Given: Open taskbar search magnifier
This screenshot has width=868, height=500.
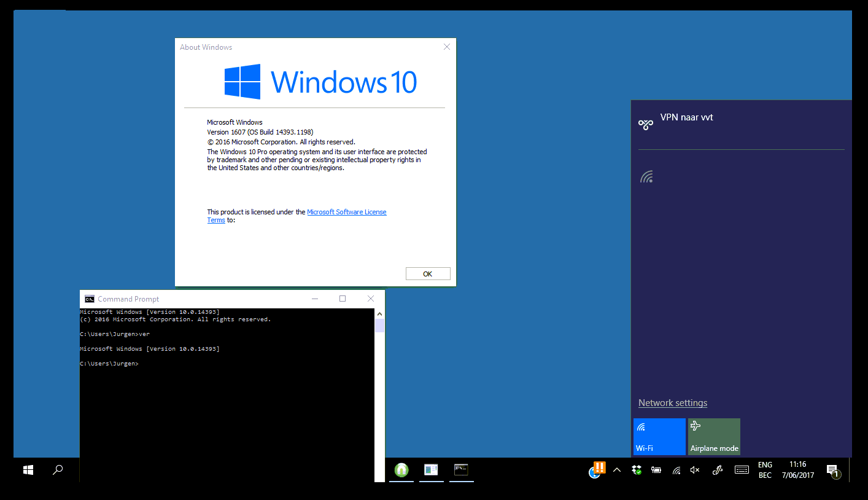Looking at the screenshot, I should [58, 470].
